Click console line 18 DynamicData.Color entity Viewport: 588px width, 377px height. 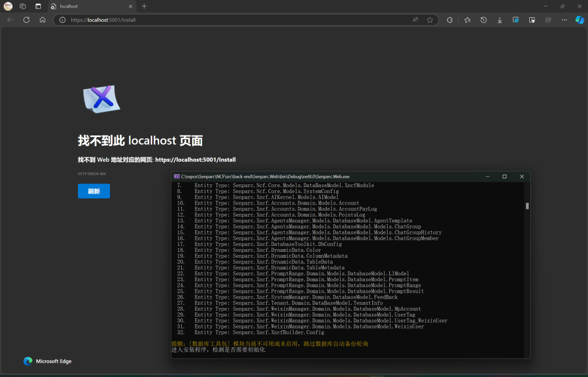[249, 250]
